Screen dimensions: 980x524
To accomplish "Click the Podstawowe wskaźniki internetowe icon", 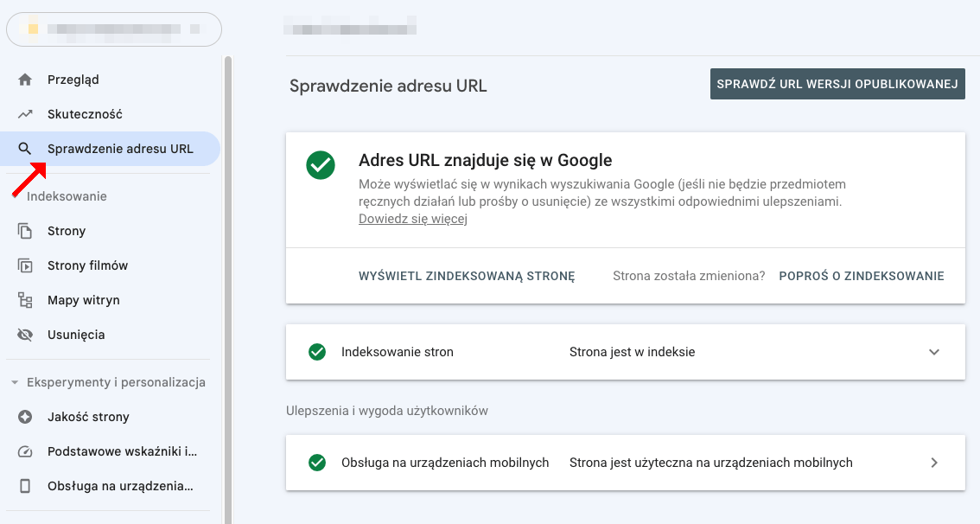I will tap(25, 451).
